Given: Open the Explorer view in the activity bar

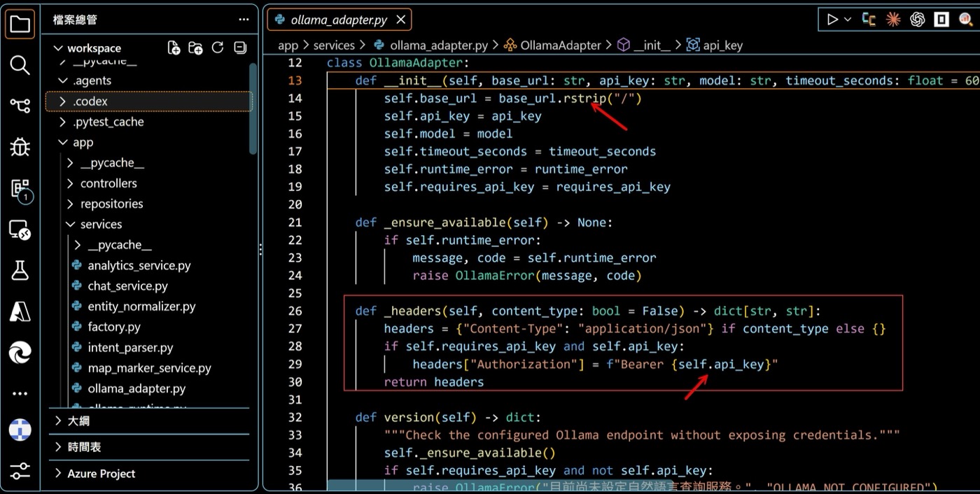Looking at the screenshot, I should tap(20, 25).
